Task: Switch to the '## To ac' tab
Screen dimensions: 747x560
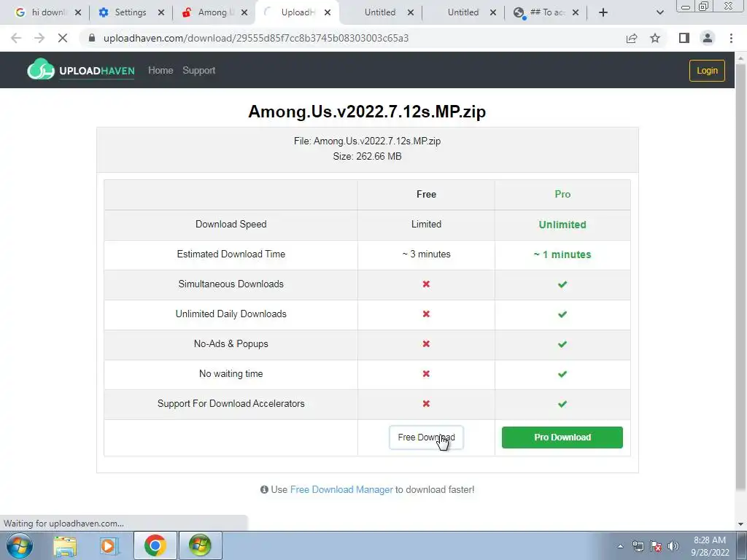Action: [546, 12]
